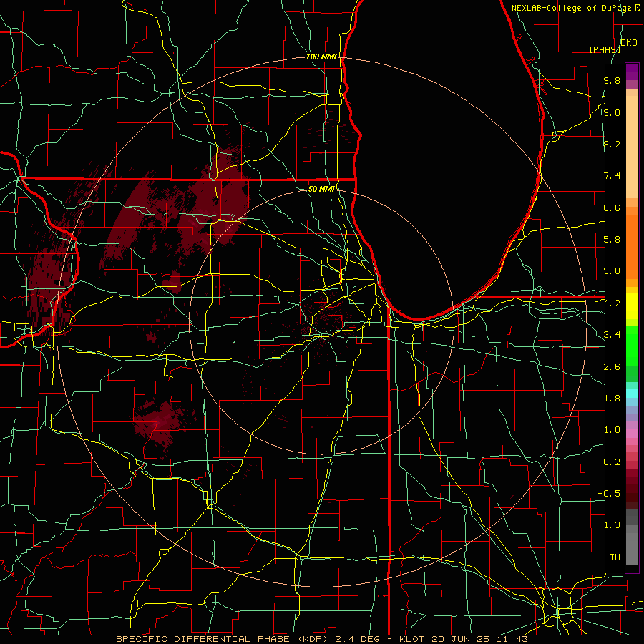Select the 1.0 legend value
This screenshot has height=644, width=644.
(x=612, y=430)
